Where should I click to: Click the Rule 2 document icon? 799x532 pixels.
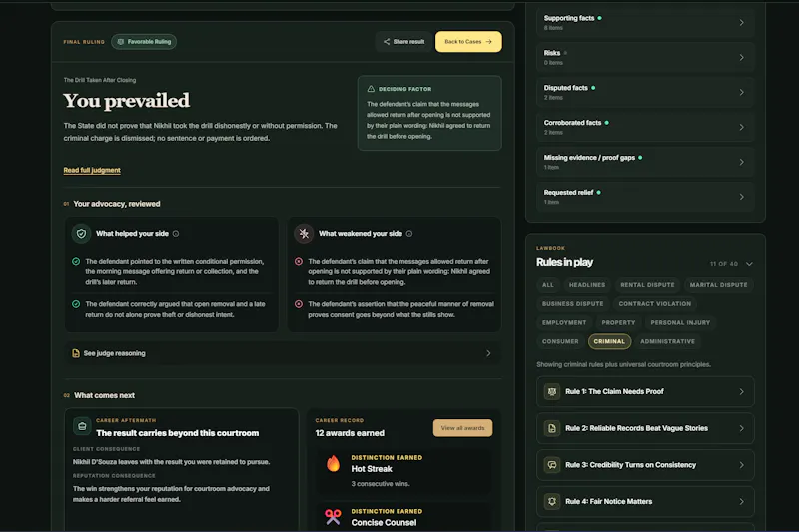click(x=552, y=428)
